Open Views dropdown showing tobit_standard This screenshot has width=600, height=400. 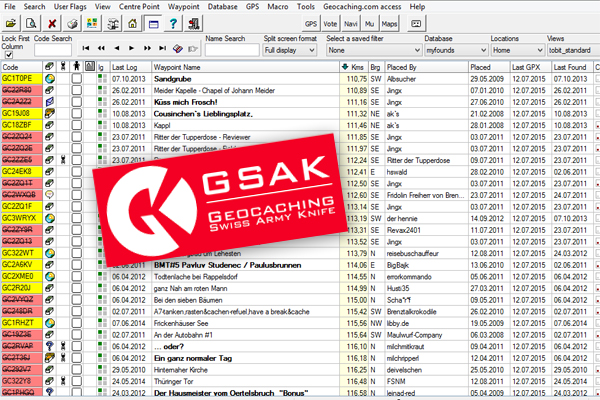point(573,50)
